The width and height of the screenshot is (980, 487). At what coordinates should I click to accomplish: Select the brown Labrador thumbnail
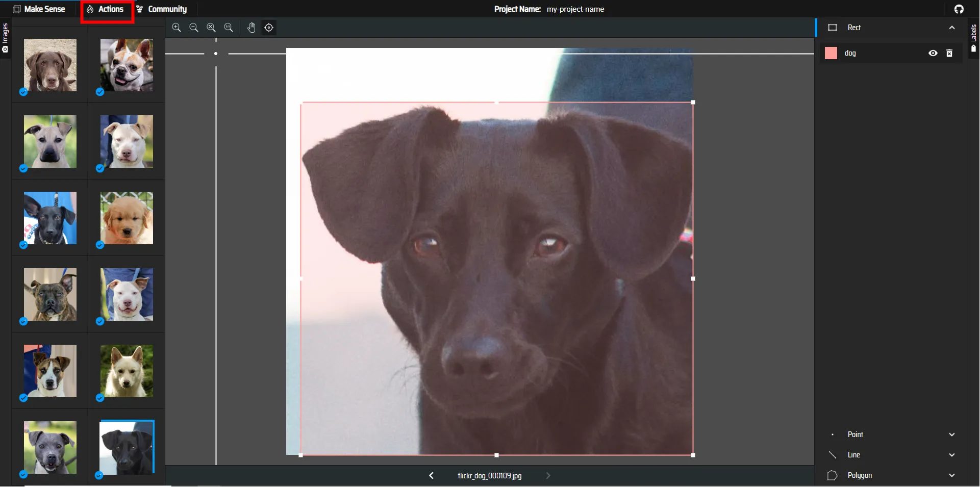pos(50,65)
